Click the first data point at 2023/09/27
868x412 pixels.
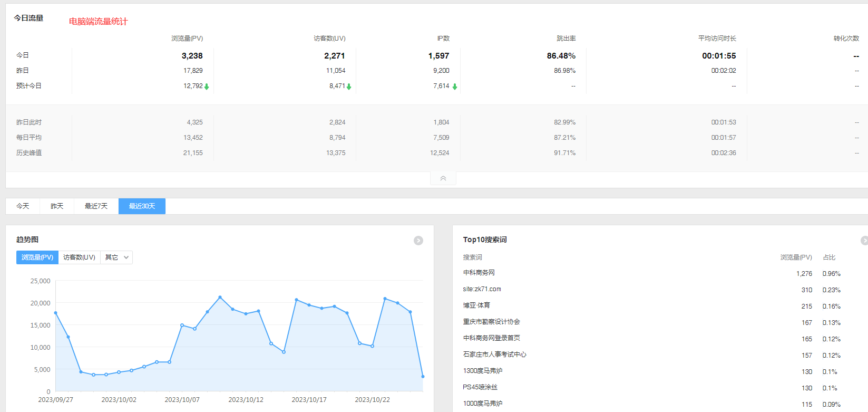[x=55, y=313]
